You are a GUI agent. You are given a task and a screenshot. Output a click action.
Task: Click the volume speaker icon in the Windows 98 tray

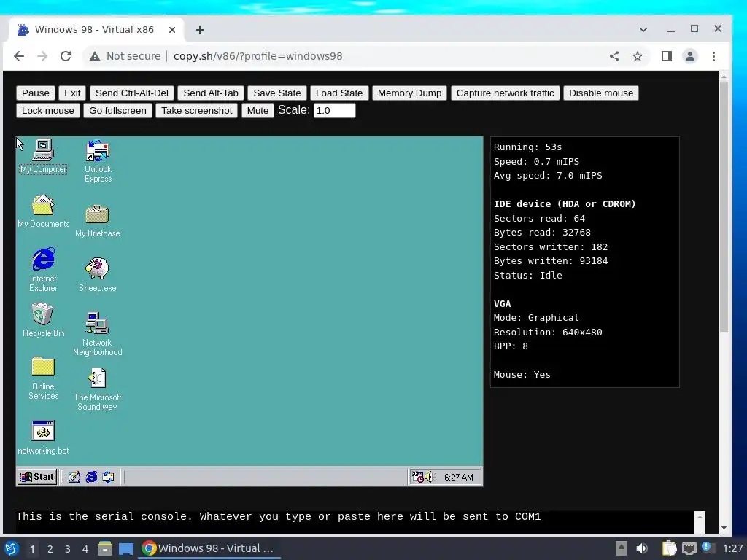[429, 477]
